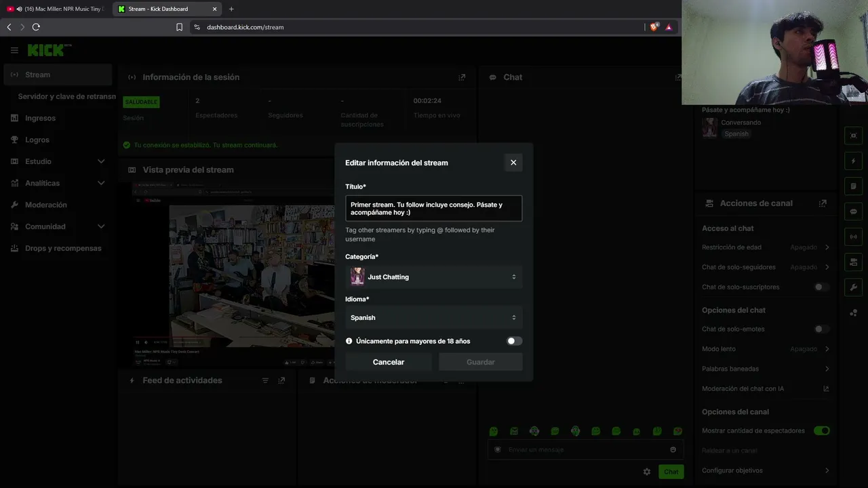Toggle Chat de solo-emotes switch
The image size is (868, 488).
click(821, 329)
